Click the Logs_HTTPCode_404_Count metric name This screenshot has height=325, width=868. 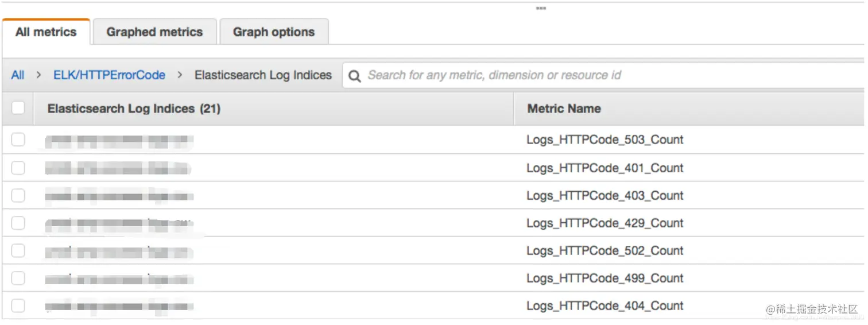(x=604, y=305)
